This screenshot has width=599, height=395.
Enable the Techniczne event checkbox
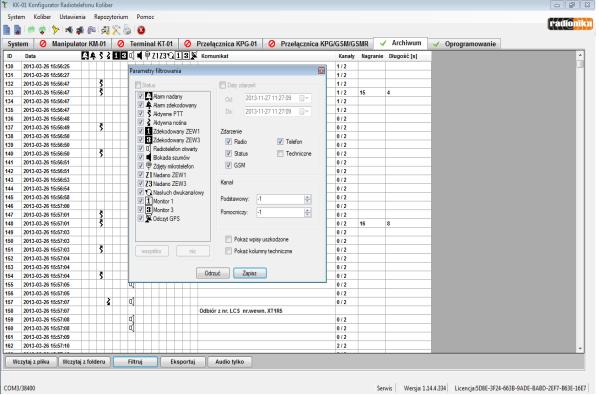coord(280,154)
